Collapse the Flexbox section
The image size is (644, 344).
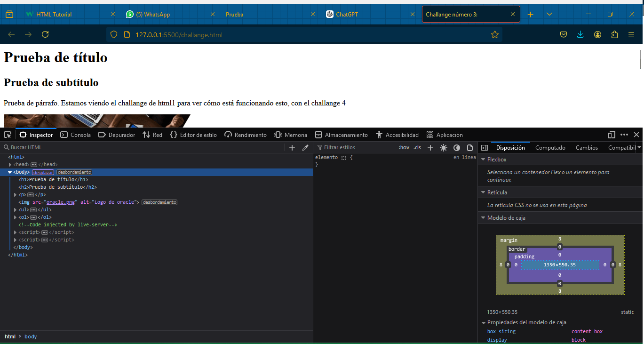(x=483, y=160)
